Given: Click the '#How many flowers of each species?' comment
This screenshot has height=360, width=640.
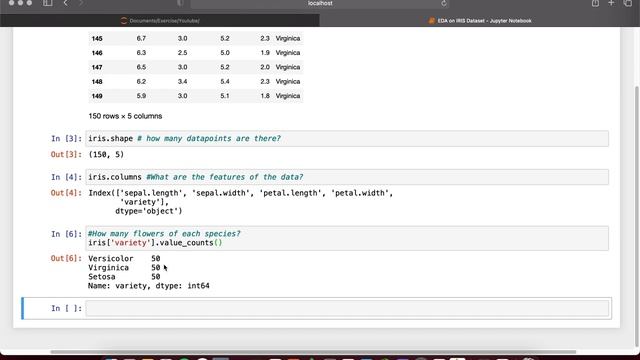Looking at the screenshot, I should 164,234.
